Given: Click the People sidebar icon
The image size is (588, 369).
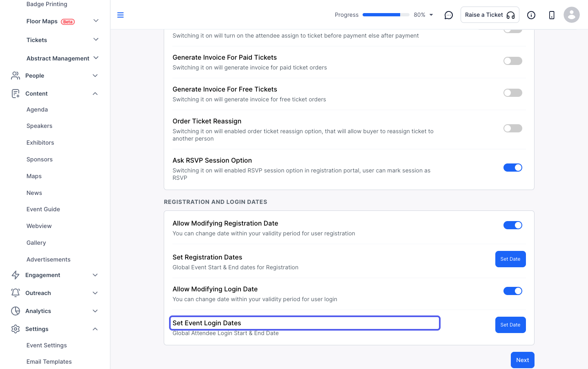Looking at the screenshot, I should coord(16,76).
